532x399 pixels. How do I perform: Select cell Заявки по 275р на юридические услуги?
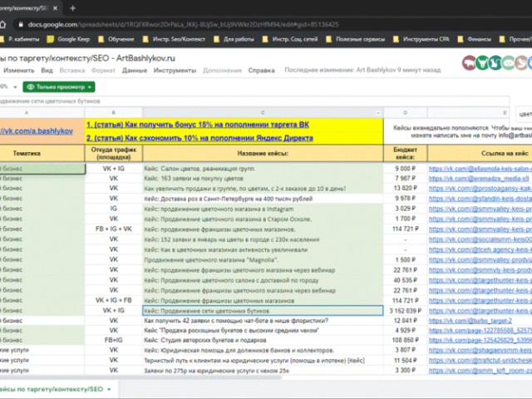coord(263,371)
